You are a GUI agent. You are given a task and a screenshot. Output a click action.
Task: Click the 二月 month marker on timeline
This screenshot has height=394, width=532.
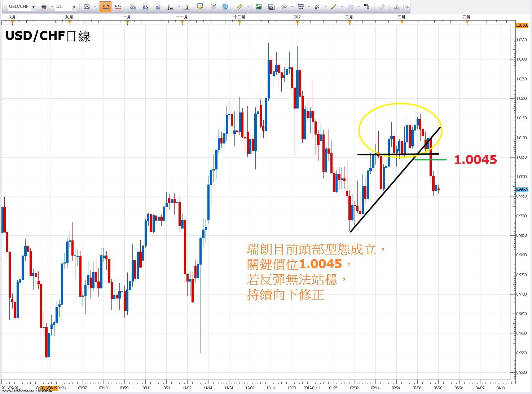pos(349,17)
